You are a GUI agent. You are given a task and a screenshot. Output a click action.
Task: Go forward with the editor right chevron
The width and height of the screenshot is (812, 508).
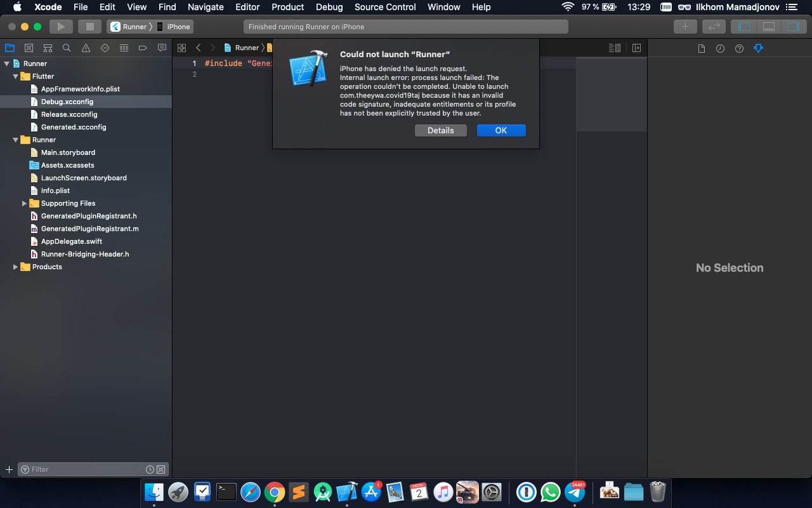(x=213, y=48)
